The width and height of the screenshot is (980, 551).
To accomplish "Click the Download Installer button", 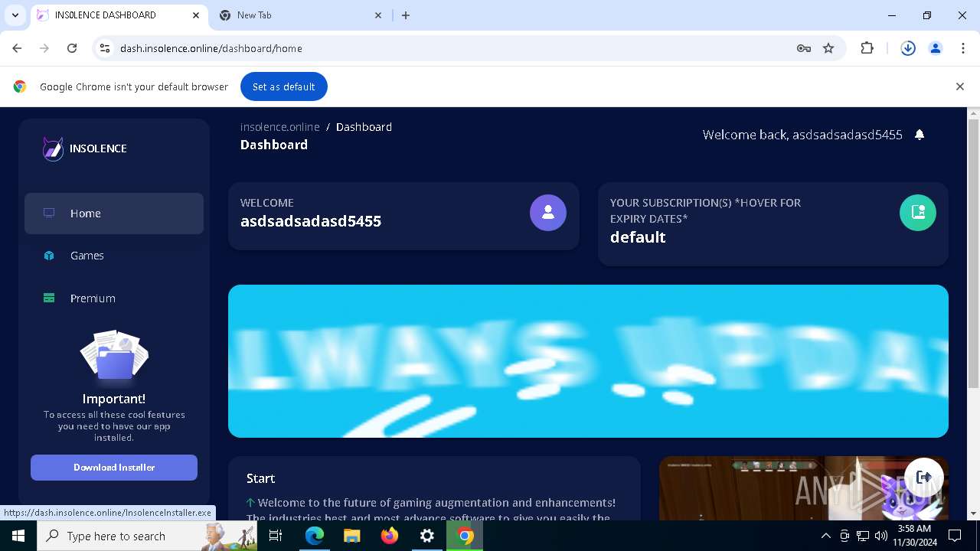I will coord(114,468).
